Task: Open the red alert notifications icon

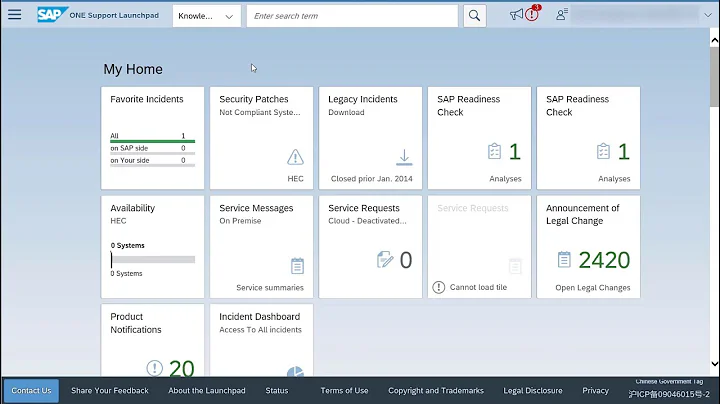Action: (532, 15)
